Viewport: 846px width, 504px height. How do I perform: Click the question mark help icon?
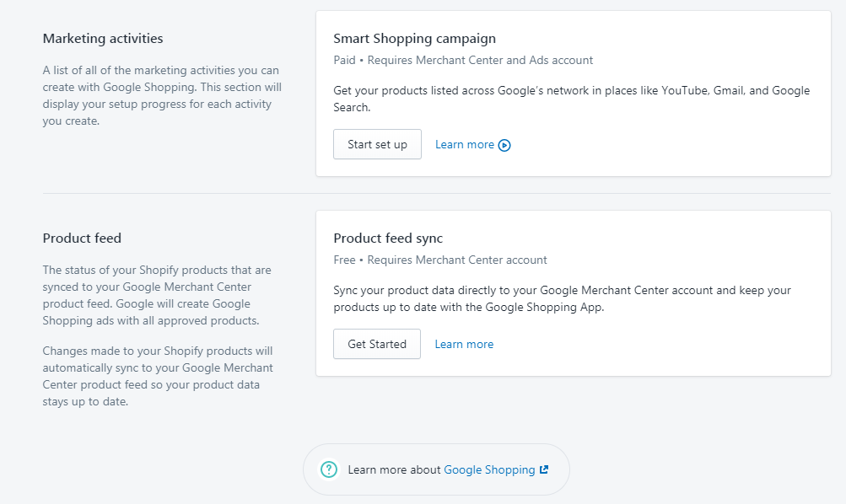329,469
